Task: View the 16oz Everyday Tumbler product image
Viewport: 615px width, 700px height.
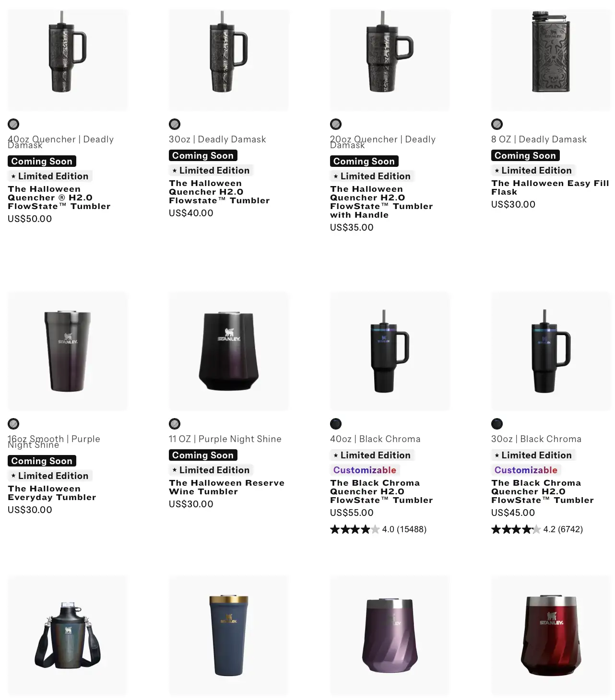Action: [x=68, y=351]
